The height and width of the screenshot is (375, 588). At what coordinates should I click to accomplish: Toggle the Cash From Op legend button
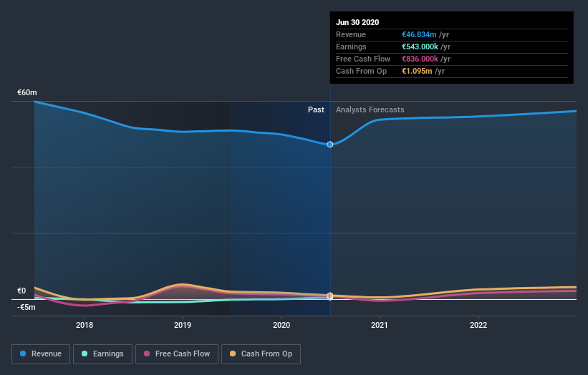261,354
